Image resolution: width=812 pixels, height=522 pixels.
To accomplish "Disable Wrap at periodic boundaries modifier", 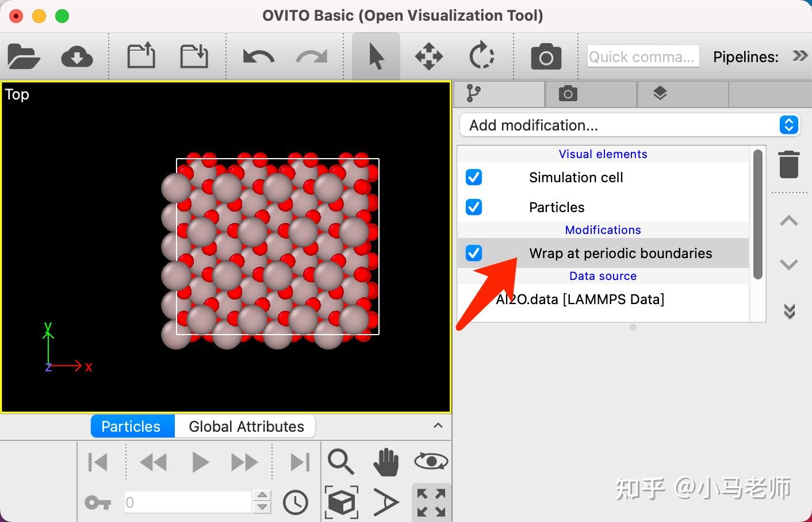I will click(x=473, y=253).
